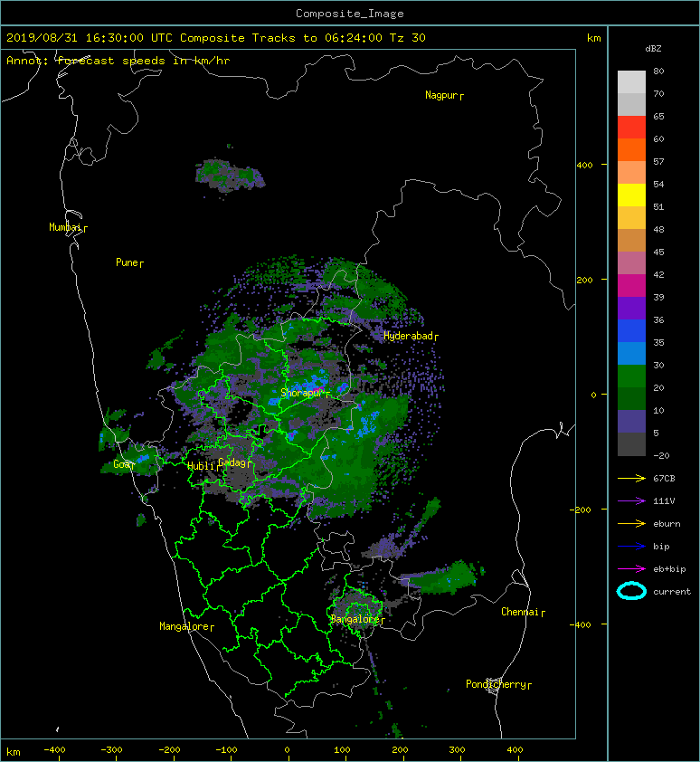The width and height of the screenshot is (700, 762).
Task: Click the yellow arrow beside 67CB legend entry
Action: [631, 478]
